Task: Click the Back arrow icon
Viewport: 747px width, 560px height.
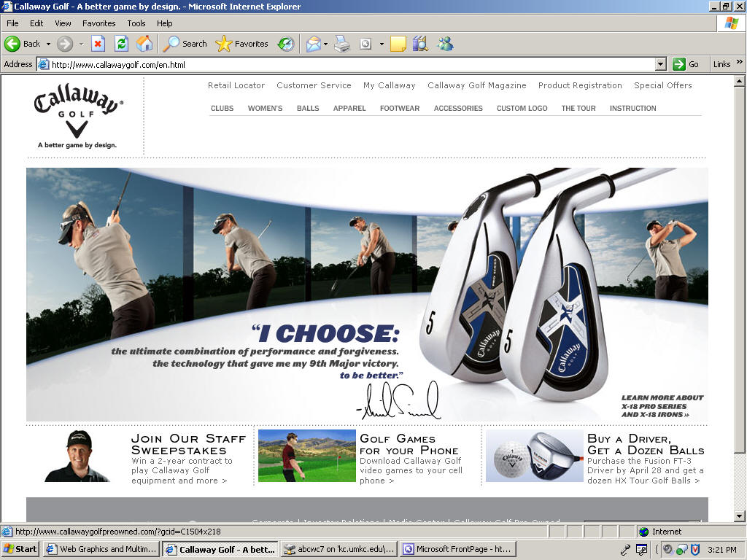Action: 12,44
